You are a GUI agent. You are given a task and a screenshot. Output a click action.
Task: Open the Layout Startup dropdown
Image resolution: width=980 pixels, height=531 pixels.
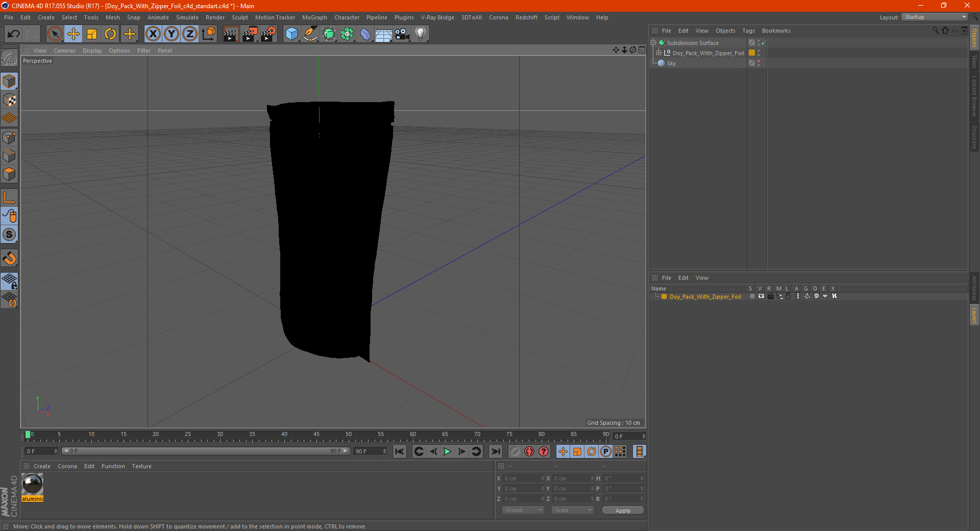point(935,17)
